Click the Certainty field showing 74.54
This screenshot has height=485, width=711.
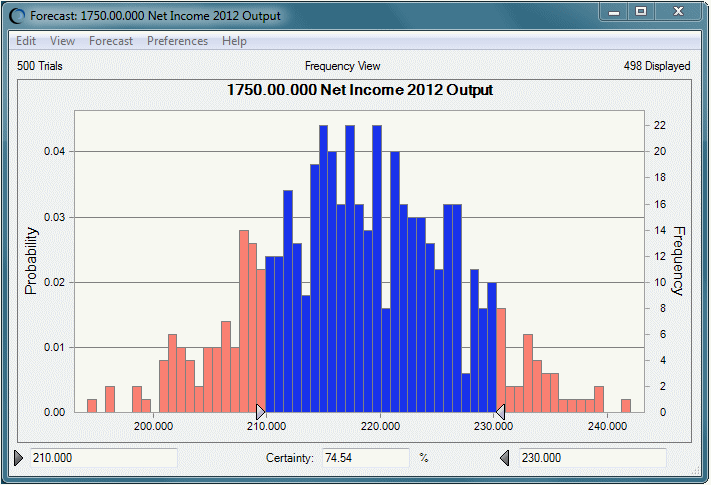pyautogui.click(x=365, y=458)
